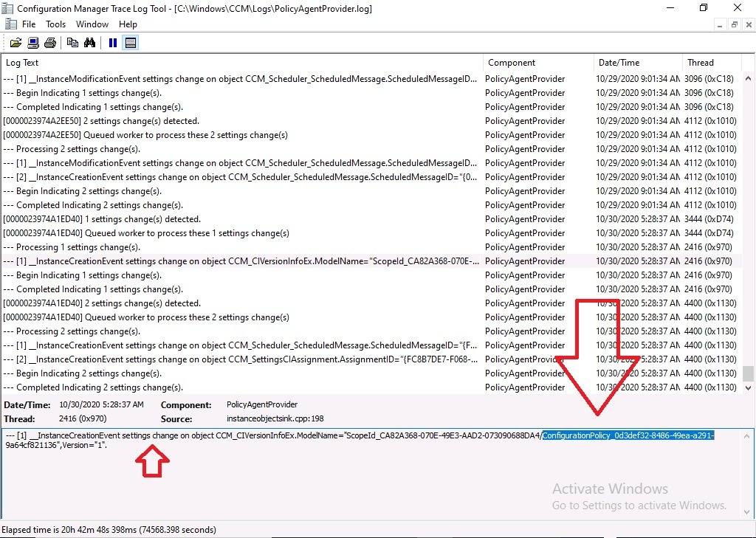Select the '[0000023974A1ED40] Queued worker to process these 1' row
The height and width of the screenshot is (538, 756).
(x=371, y=233)
